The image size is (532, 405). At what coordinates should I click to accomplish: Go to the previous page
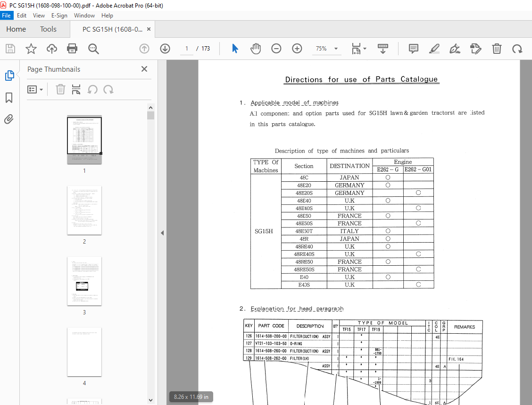[144, 49]
